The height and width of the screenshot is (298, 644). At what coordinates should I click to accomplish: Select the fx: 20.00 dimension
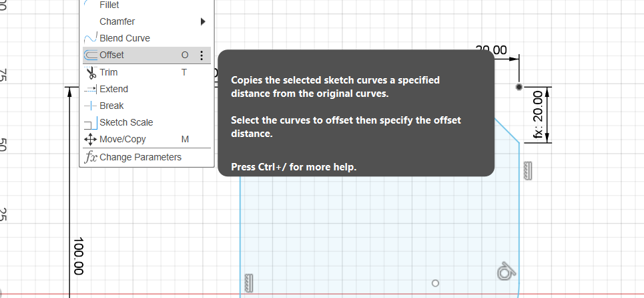[538, 115]
